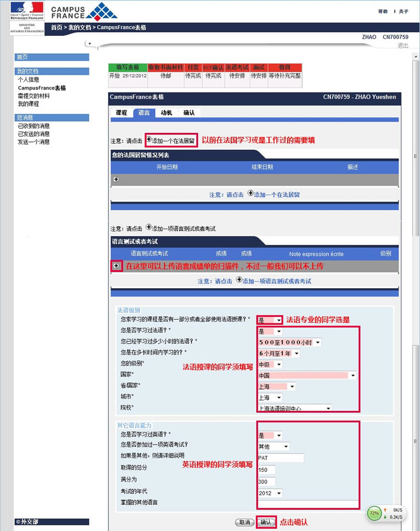Click the PAT exam name input field
The width and height of the screenshot is (420, 531).
281,458
